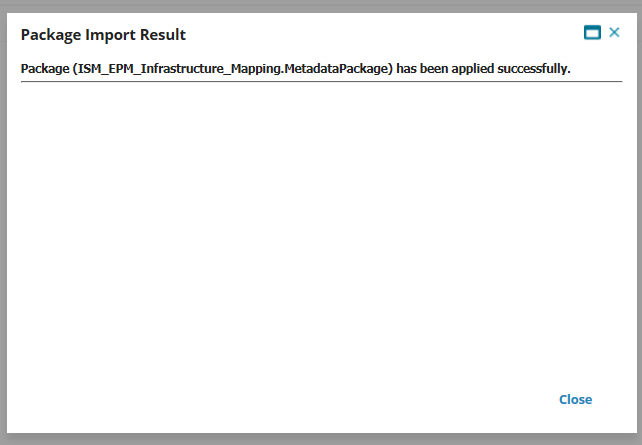The height and width of the screenshot is (445, 642).
Task: Click the word "Result" in the header
Action: pos(163,35)
